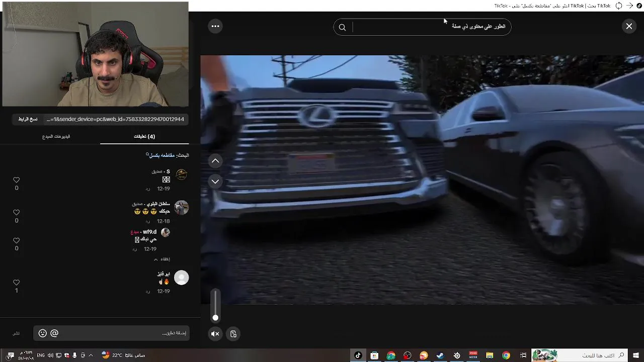Open ابو فايز default avatar
644x362 pixels.
click(x=181, y=278)
